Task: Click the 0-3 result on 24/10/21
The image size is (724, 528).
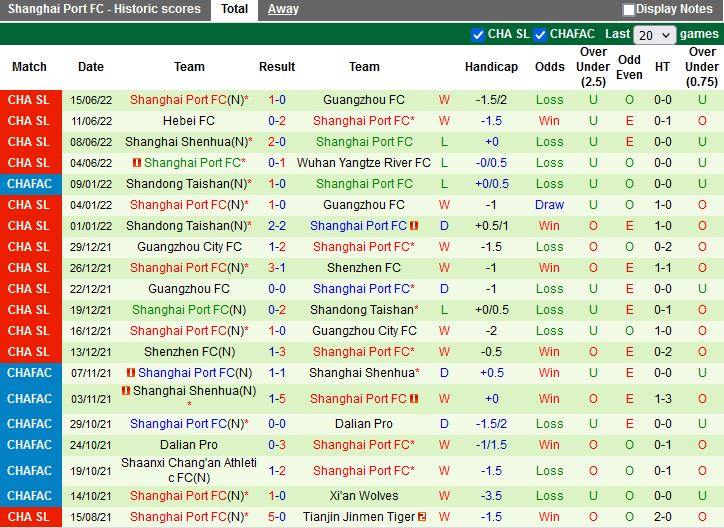Action: tap(277, 445)
